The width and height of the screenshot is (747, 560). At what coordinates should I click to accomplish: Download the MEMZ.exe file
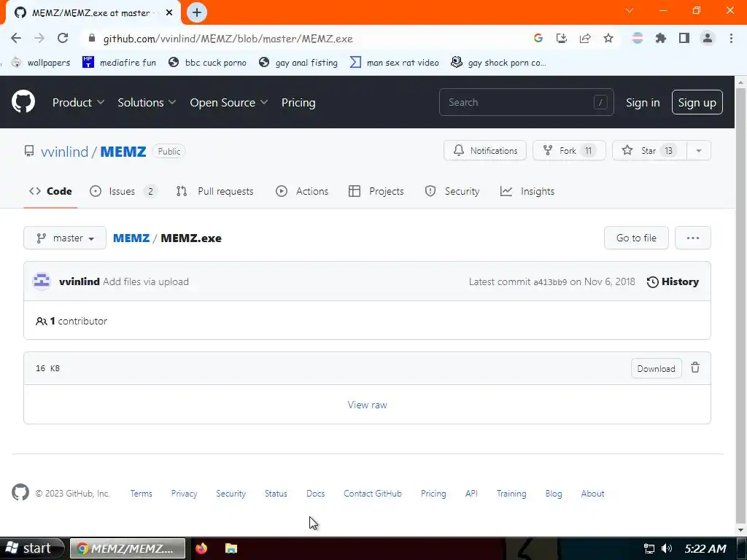tap(656, 368)
